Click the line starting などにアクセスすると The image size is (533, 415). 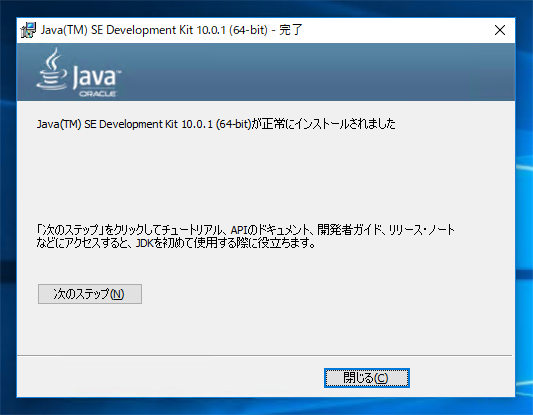pos(176,243)
